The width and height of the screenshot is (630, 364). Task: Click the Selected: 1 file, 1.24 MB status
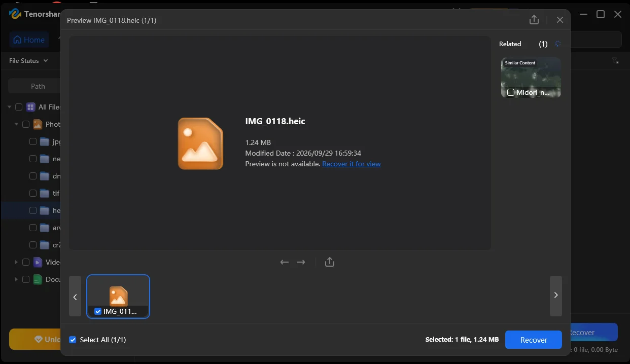click(x=462, y=340)
